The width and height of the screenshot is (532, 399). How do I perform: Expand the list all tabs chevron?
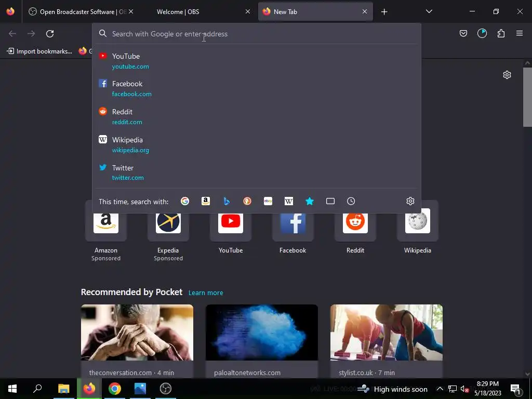click(x=429, y=11)
